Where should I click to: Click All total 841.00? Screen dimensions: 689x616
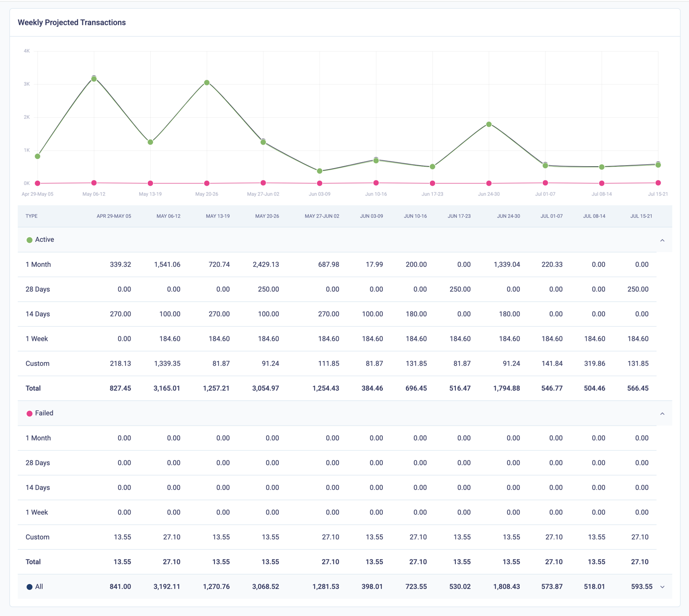(x=120, y=587)
